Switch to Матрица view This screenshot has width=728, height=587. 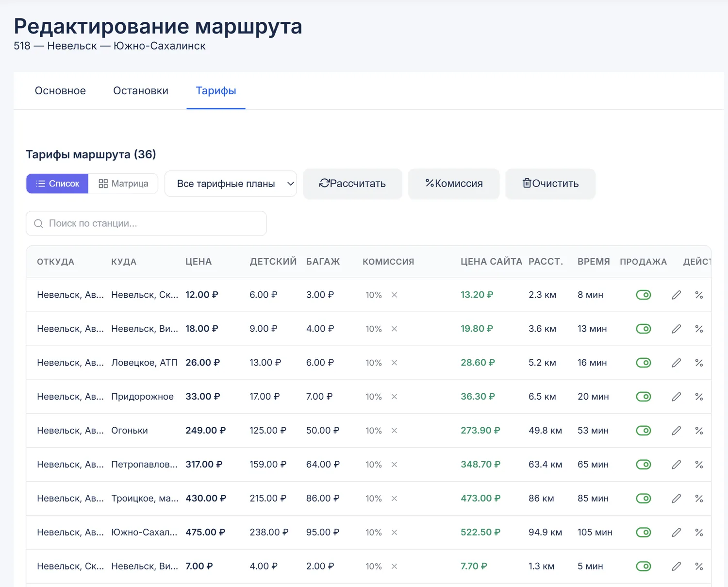click(123, 184)
